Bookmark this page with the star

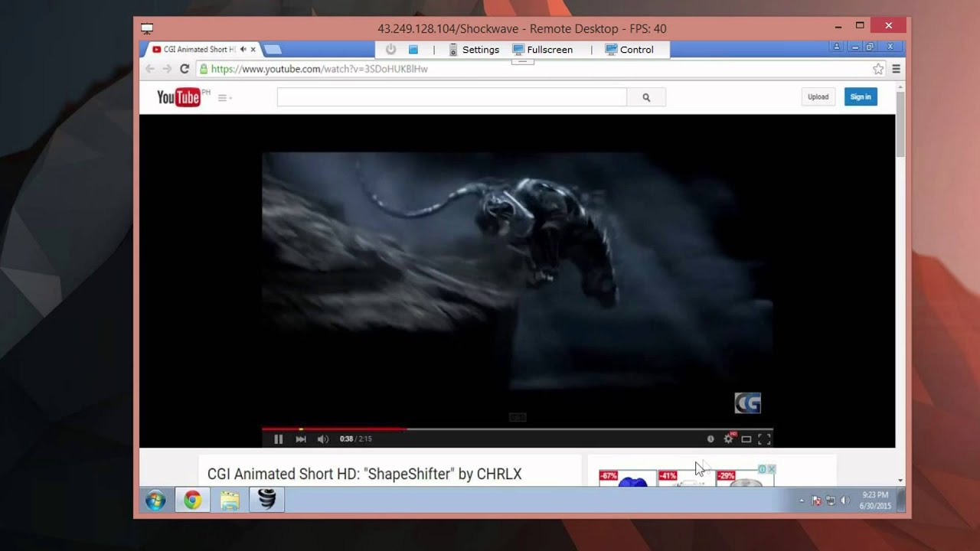coord(878,69)
